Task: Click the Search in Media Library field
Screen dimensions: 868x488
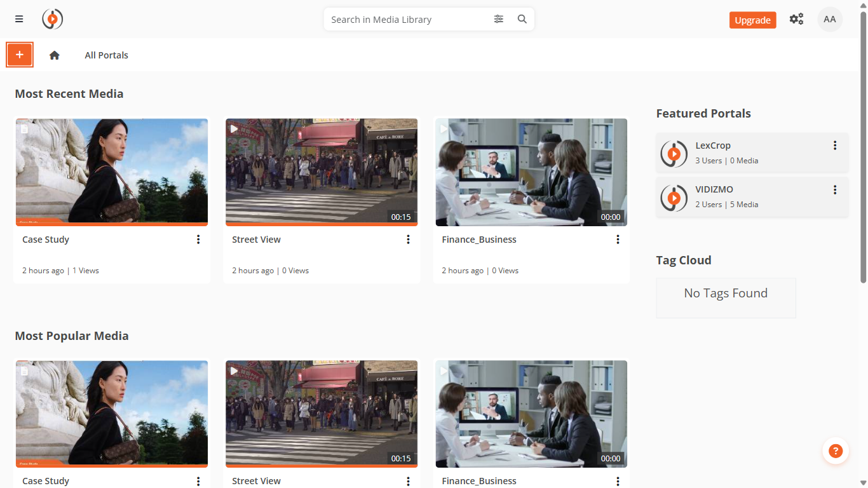Action: click(x=407, y=20)
